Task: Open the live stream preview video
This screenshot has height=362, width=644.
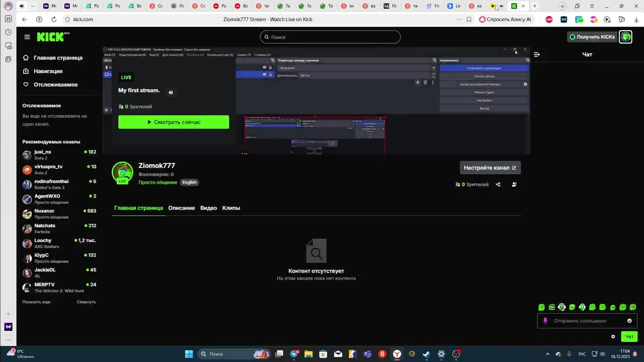Action: (316, 101)
